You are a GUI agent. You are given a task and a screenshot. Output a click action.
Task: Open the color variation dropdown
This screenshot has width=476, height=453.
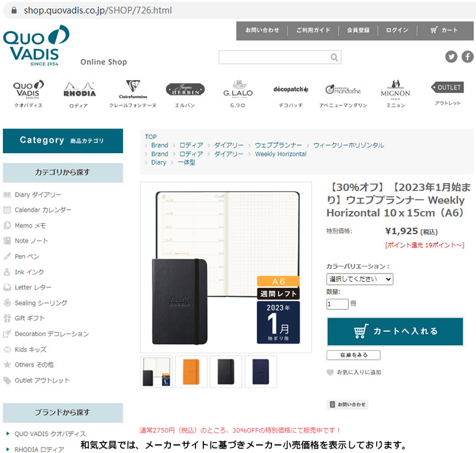coord(360,279)
